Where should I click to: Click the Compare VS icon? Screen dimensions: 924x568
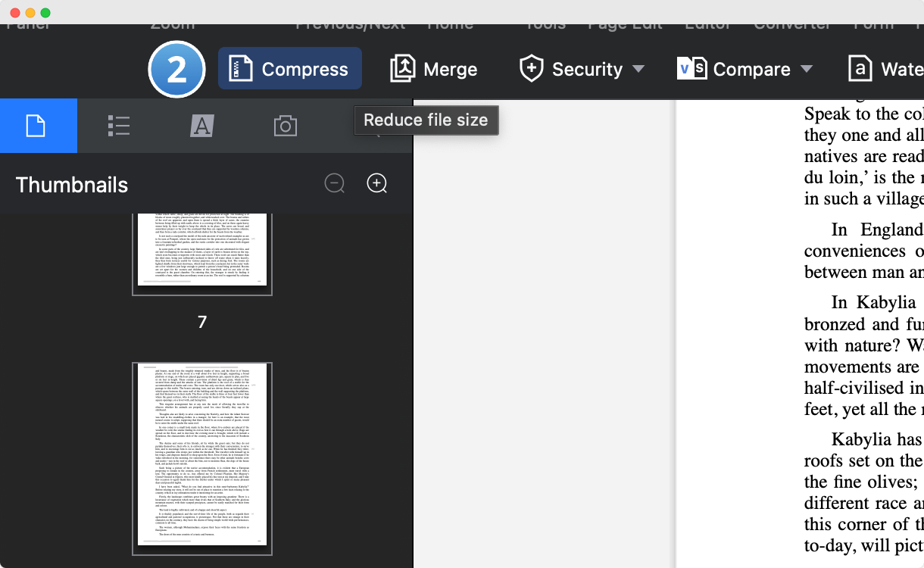pos(691,69)
